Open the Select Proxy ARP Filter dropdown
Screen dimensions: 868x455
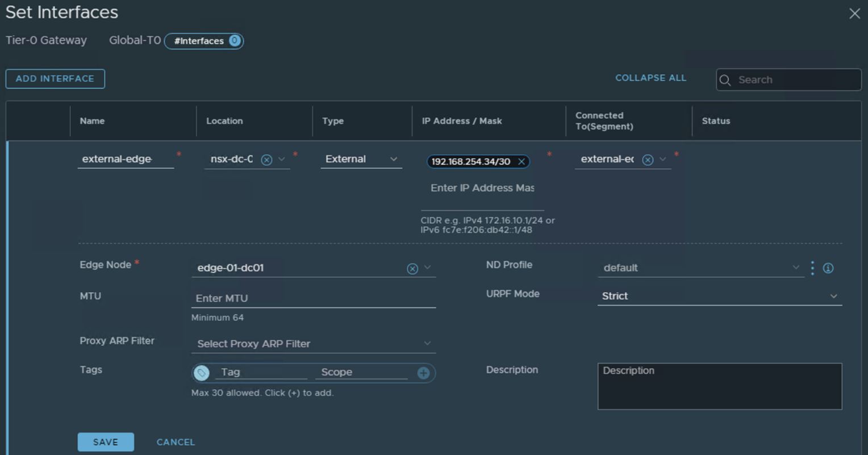pos(313,344)
